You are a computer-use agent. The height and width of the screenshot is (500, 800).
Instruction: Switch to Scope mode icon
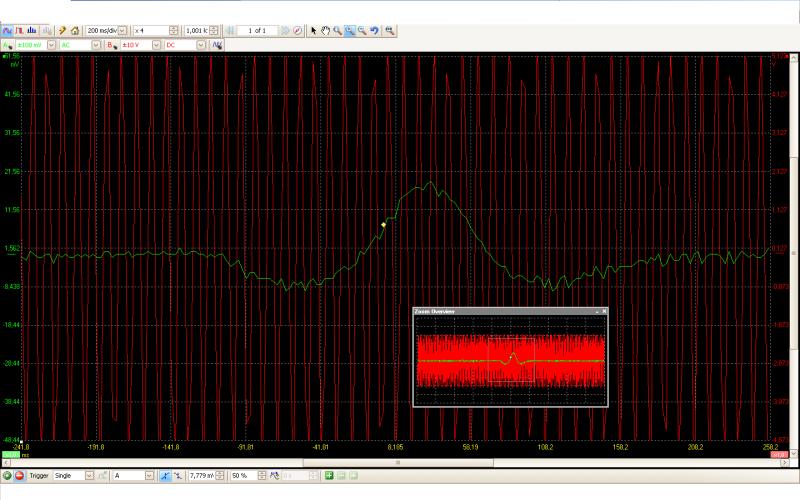click(x=8, y=31)
